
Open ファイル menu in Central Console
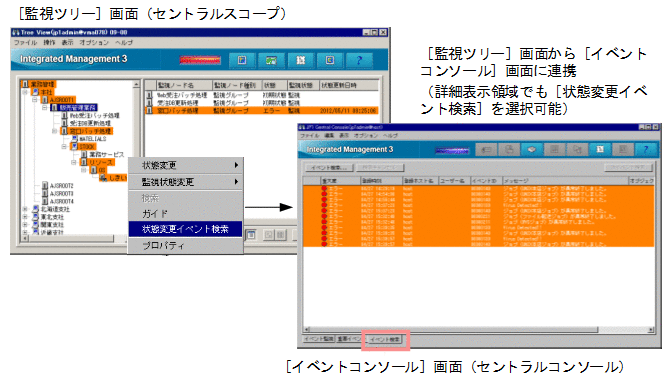[x=310, y=136]
